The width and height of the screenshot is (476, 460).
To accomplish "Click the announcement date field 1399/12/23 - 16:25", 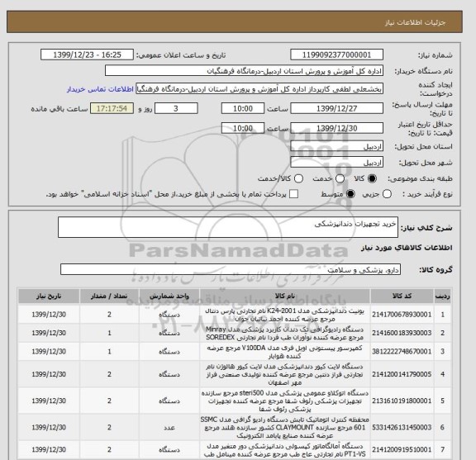I will pyautogui.click(x=87, y=55).
